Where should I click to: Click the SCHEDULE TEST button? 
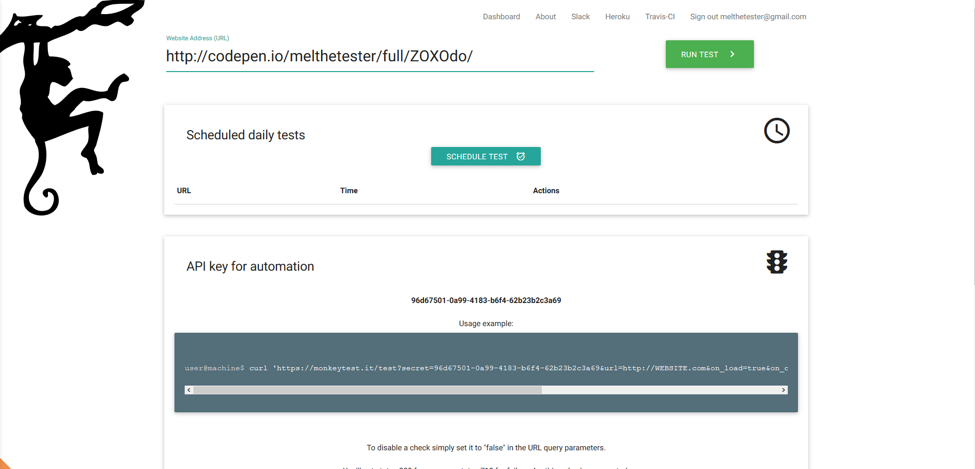[486, 157]
